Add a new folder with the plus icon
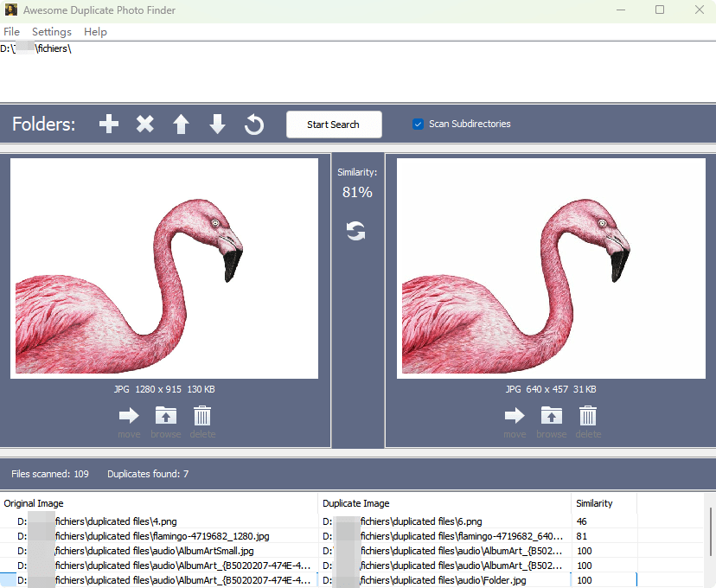 108,124
